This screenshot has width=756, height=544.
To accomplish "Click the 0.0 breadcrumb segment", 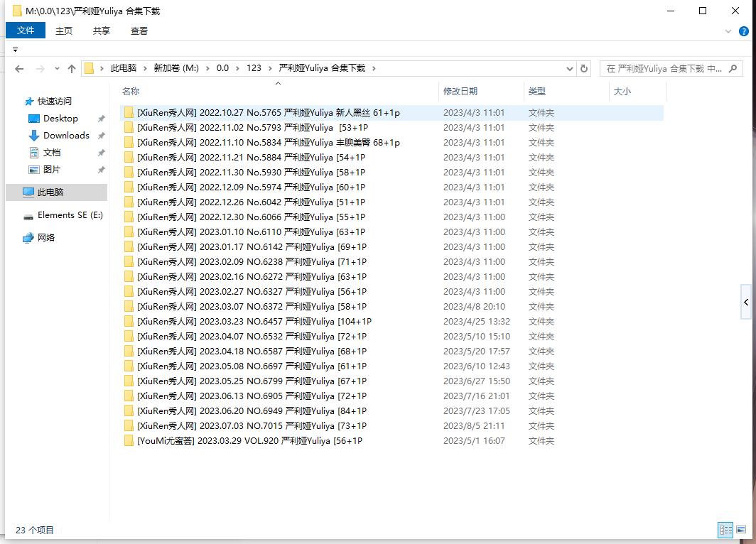I will coord(223,68).
